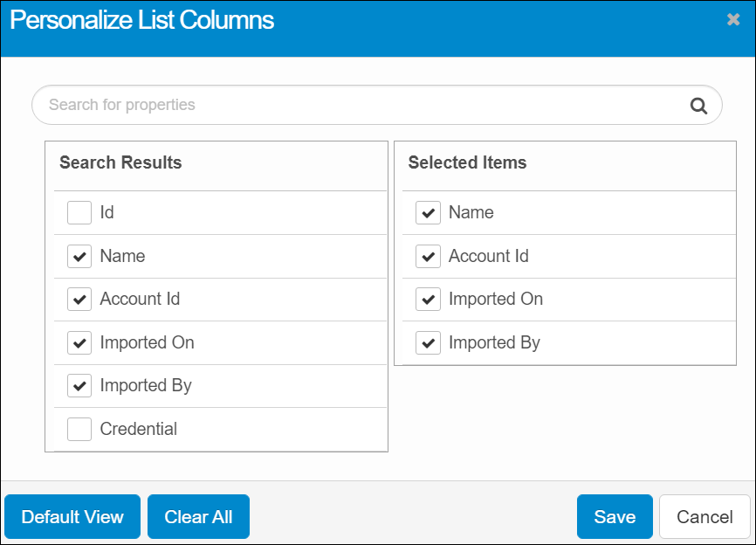The image size is (756, 545).
Task: Toggle Imported On in Search Results
Action: tap(79, 342)
